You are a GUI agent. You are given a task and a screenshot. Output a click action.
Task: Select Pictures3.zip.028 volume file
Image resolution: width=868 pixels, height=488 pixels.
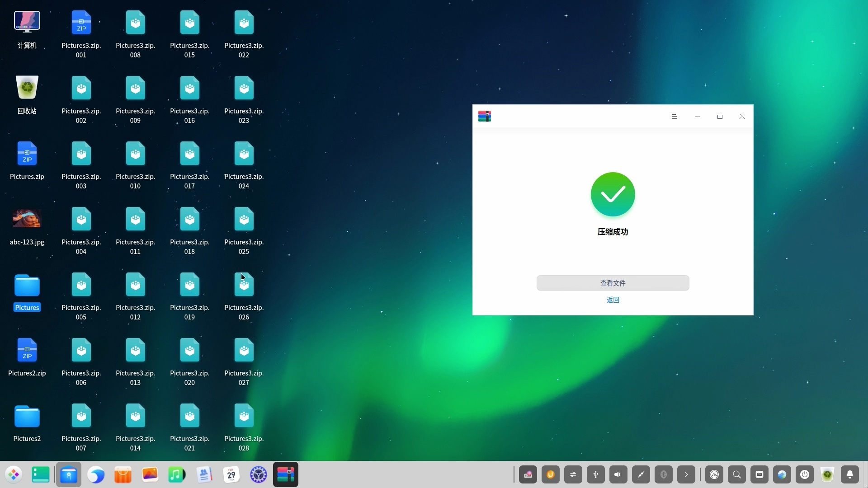[244, 427]
